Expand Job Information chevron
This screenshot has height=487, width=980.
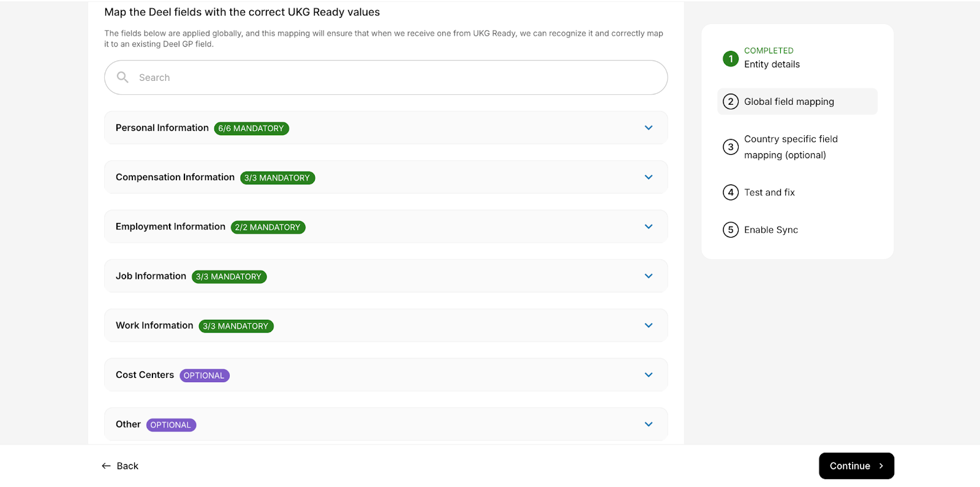[x=649, y=276]
